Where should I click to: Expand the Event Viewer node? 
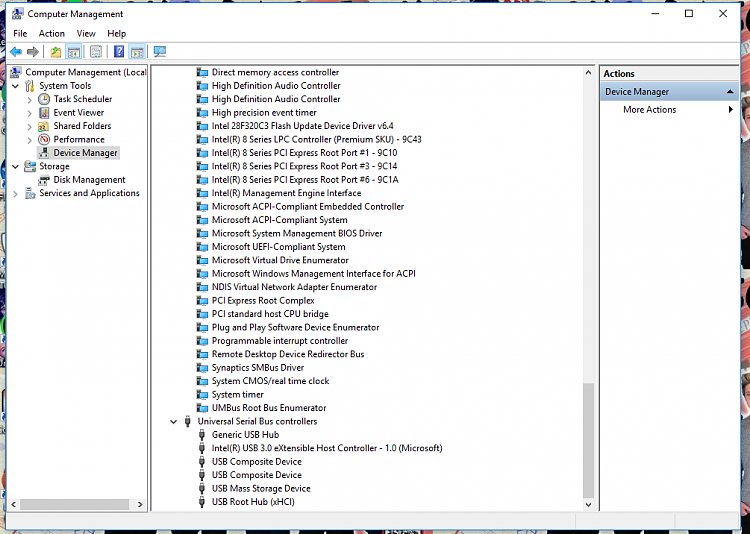point(30,113)
